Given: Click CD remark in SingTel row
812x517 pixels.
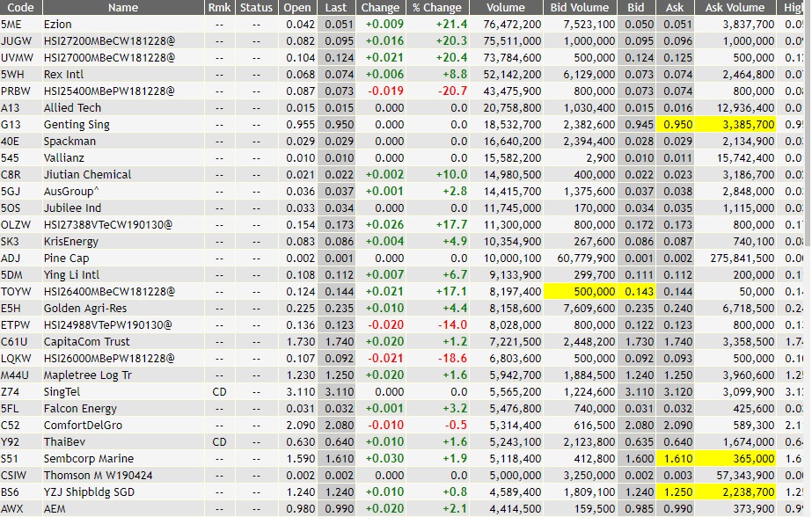Looking at the screenshot, I should (219, 392).
